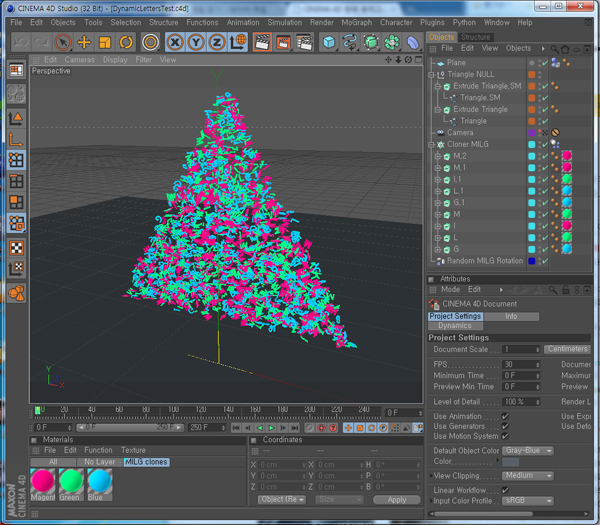The image size is (600, 525).
Task: Select the Live Selection tool
Action: pyautogui.click(x=63, y=42)
